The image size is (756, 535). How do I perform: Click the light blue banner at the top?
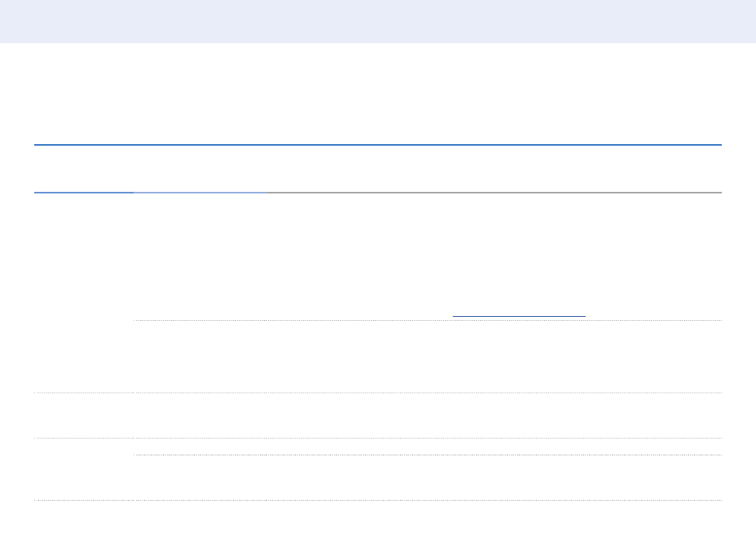pos(378,21)
